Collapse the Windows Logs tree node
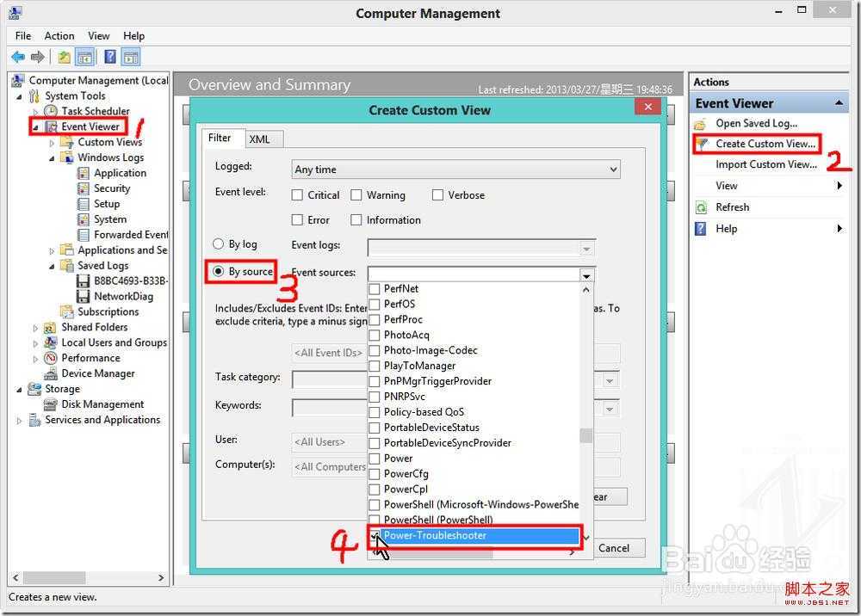Screen dimensions: 861x616 pyautogui.click(x=53, y=158)
